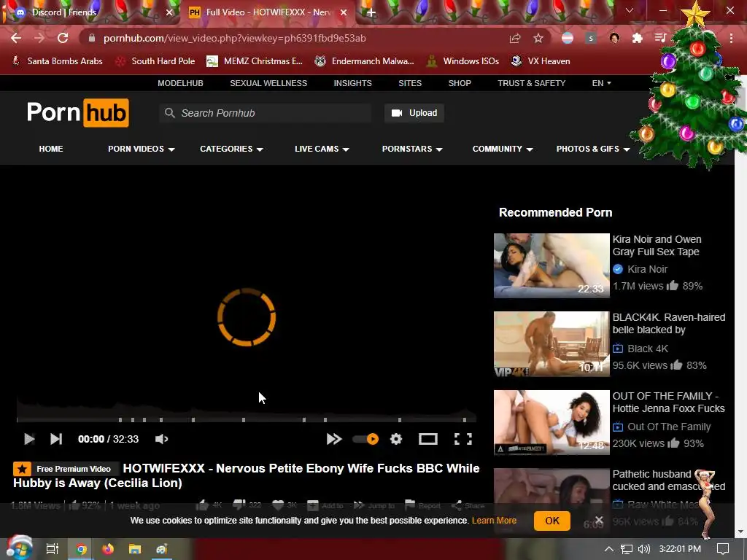Open the MODELHUB link in top bar
747x560 pixels.
click(181, 83)
